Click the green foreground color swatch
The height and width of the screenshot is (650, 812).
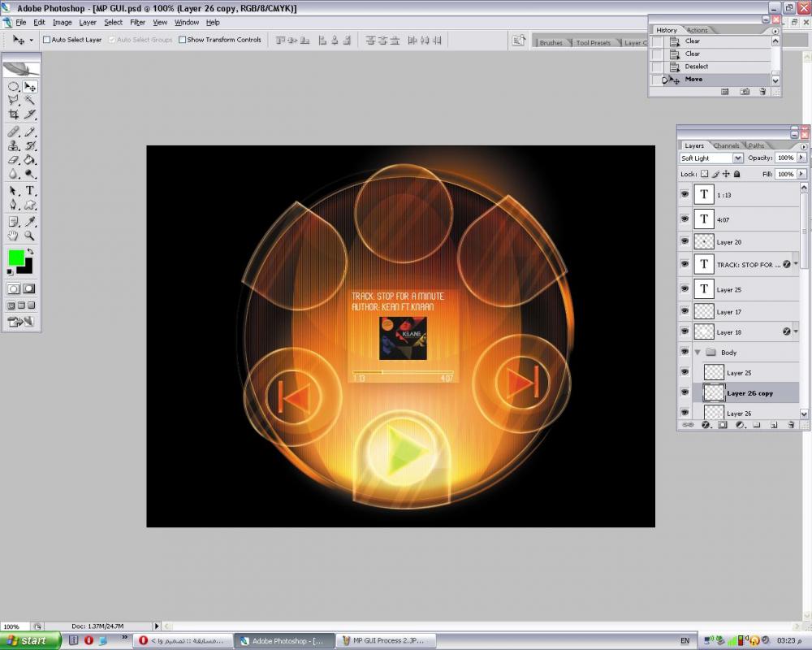[16, 257]
